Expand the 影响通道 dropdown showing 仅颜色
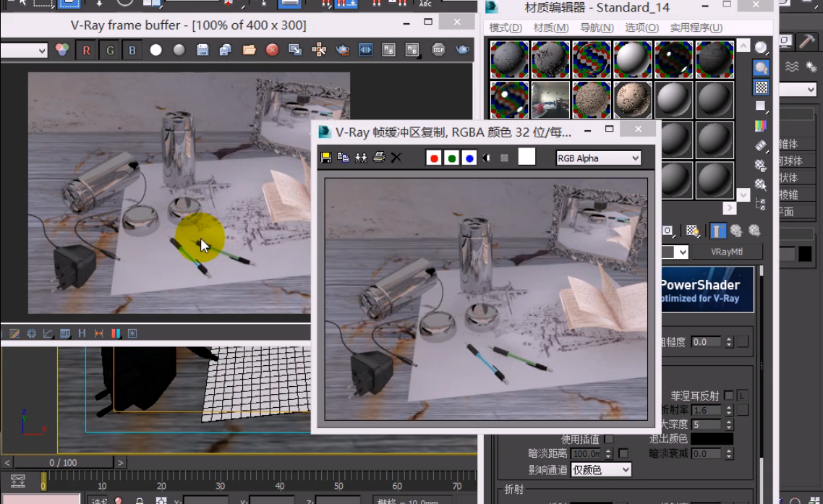 601,470
